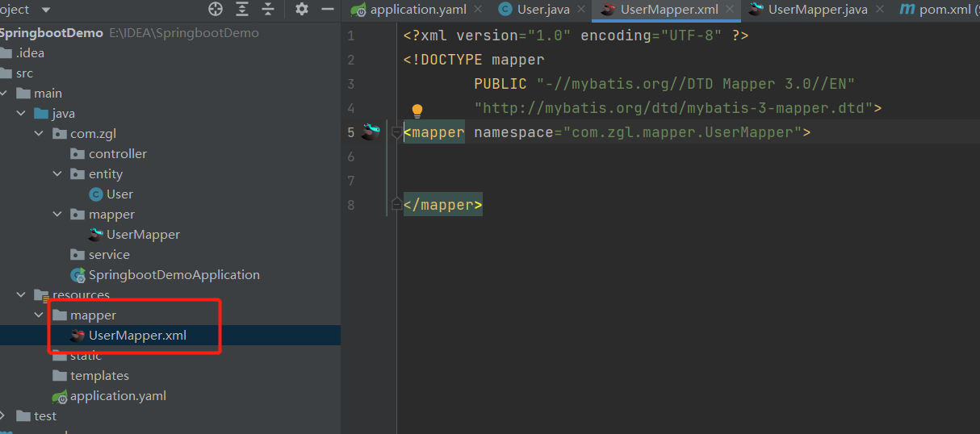Click the Select Opened File locate icon
Screen dimensions: 980x434
tap(216, 10)
